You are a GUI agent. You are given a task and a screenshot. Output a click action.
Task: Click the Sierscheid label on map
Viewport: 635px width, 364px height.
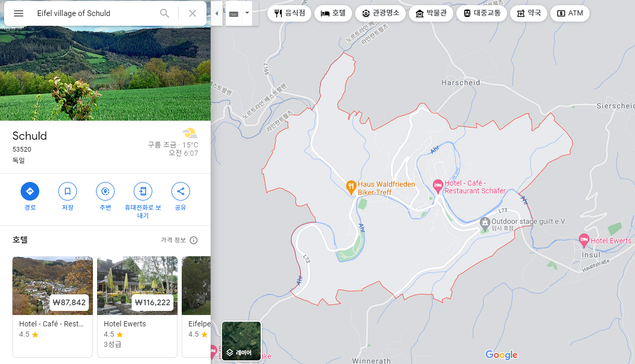615,106
